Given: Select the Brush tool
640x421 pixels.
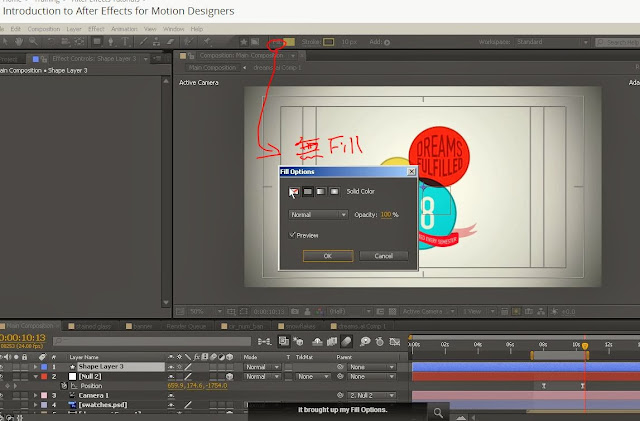Looking at the screenshot, I should tap(143, 41).
